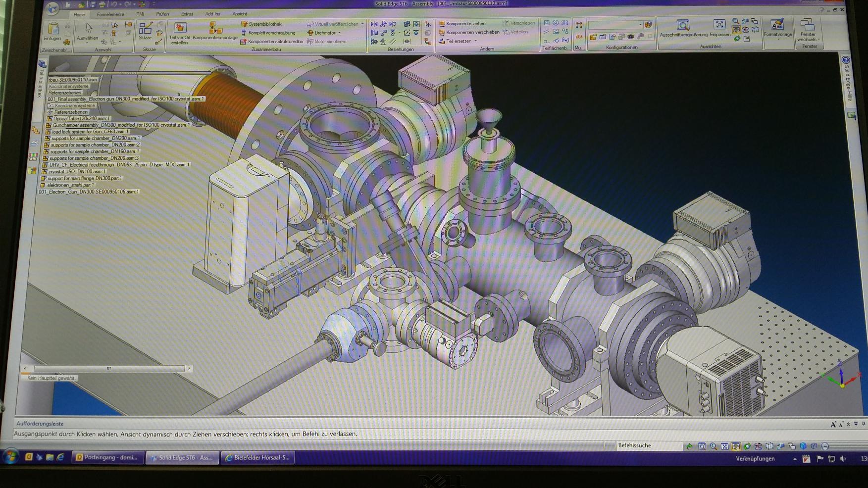Viewport: 868px width, 488px height.
Task: Toggle visibility checkbox of OpticalTable120x240.asm:1
Action: click(49, 119)
